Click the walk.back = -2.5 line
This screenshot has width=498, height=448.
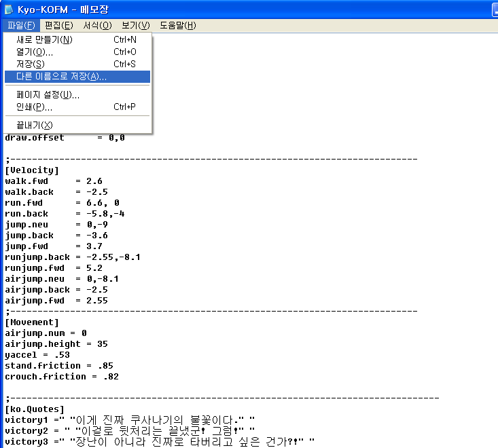pyautogui.click(x=56, y=192)
